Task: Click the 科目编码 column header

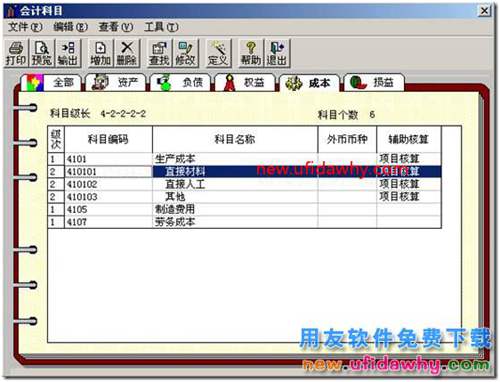Action: point(108,139)
